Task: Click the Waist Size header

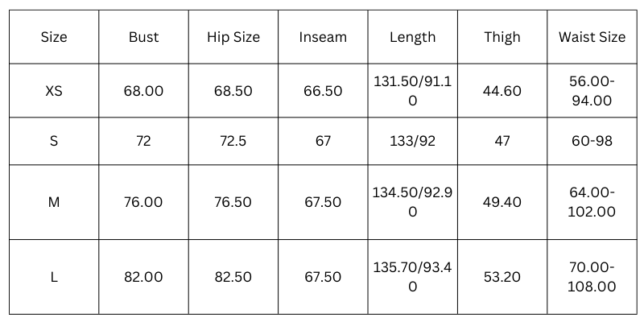Action: pos(592,37)
